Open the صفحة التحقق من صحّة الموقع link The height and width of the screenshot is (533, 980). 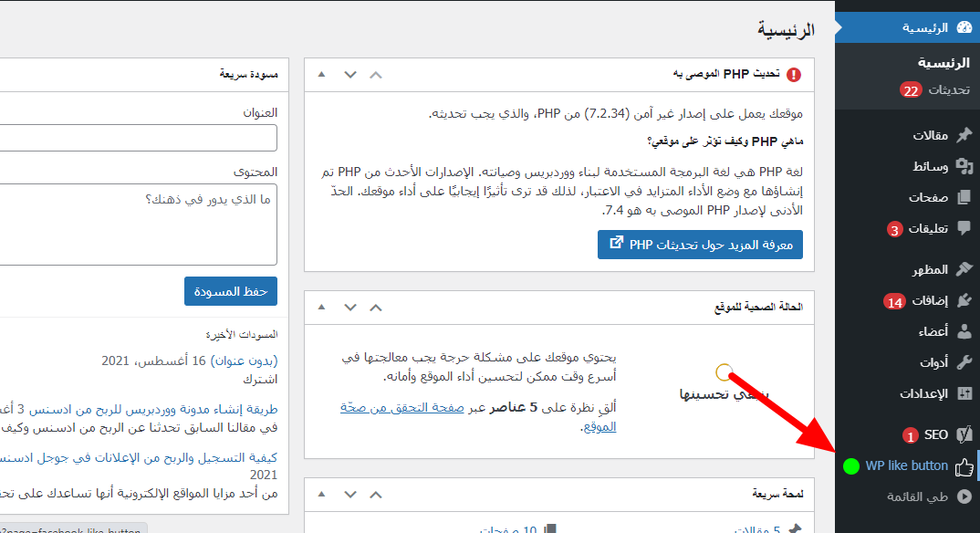(x=478, y=417)
